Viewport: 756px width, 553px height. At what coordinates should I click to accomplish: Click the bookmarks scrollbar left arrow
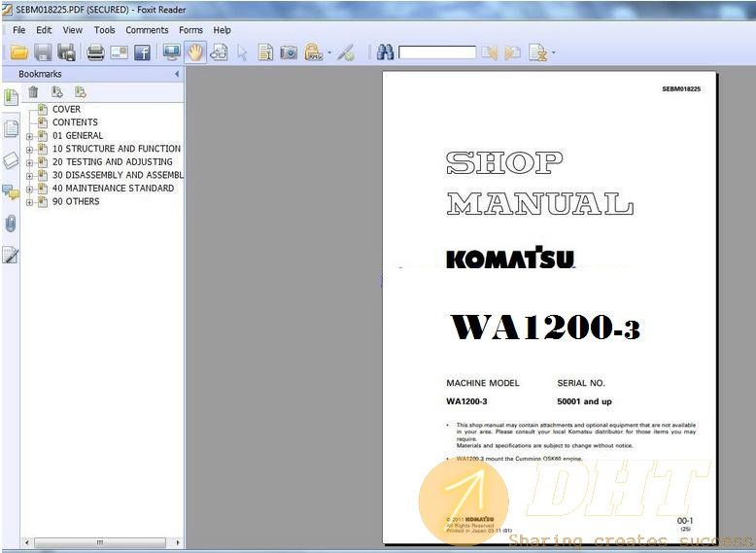coord(26,543)
